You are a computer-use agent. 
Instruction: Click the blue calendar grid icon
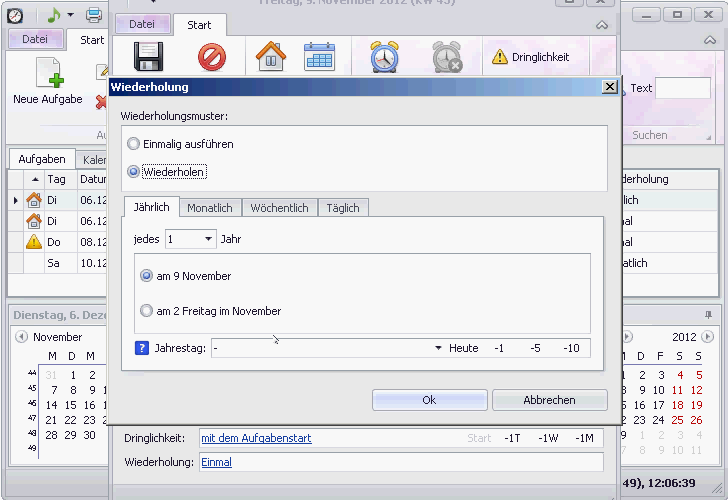tap(319, 57)
